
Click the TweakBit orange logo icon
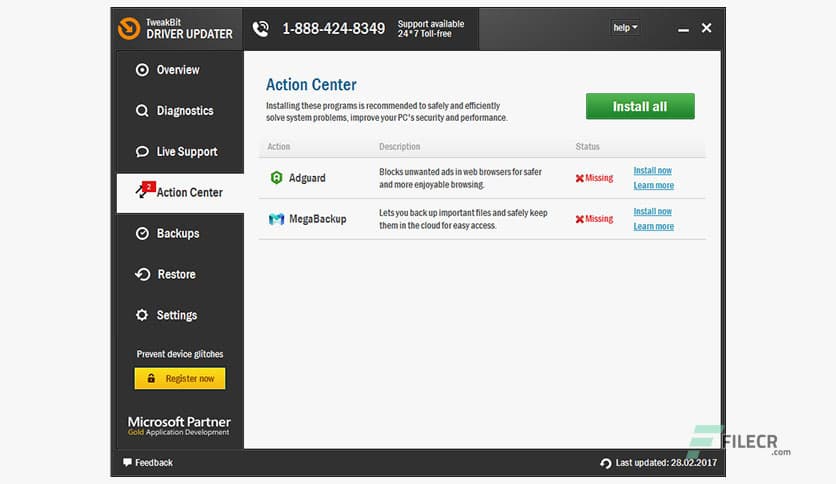pyautogui.click(x=129, y=28)
